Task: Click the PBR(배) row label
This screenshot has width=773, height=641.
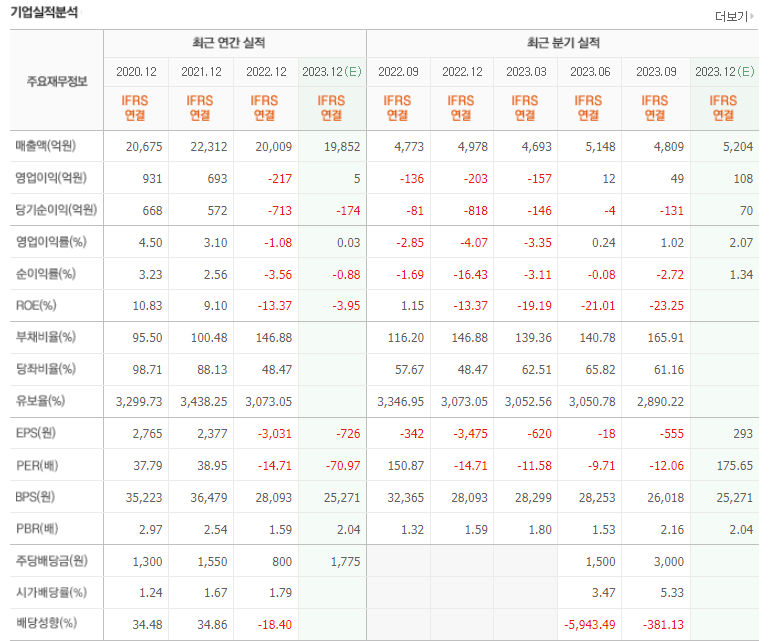Action: click(37, 529)
